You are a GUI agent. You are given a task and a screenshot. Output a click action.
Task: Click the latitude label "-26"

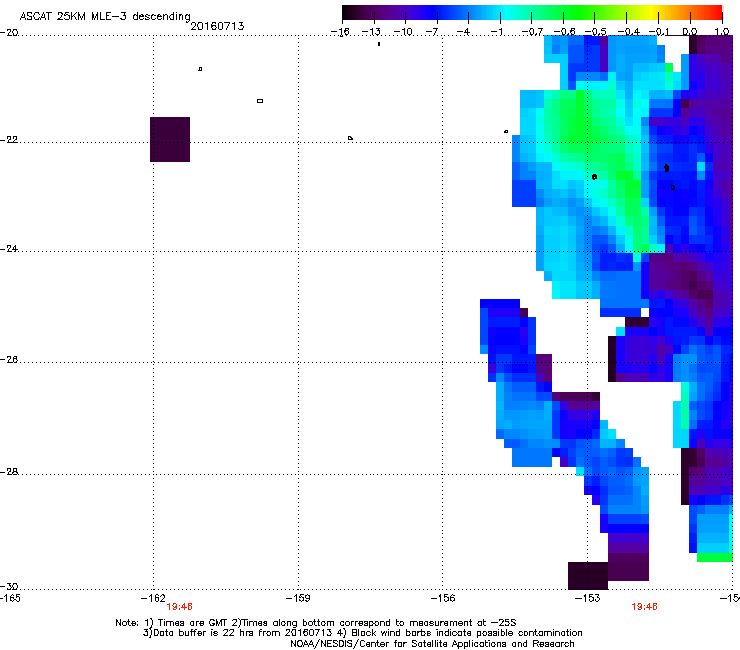click(x=9, y=360)
